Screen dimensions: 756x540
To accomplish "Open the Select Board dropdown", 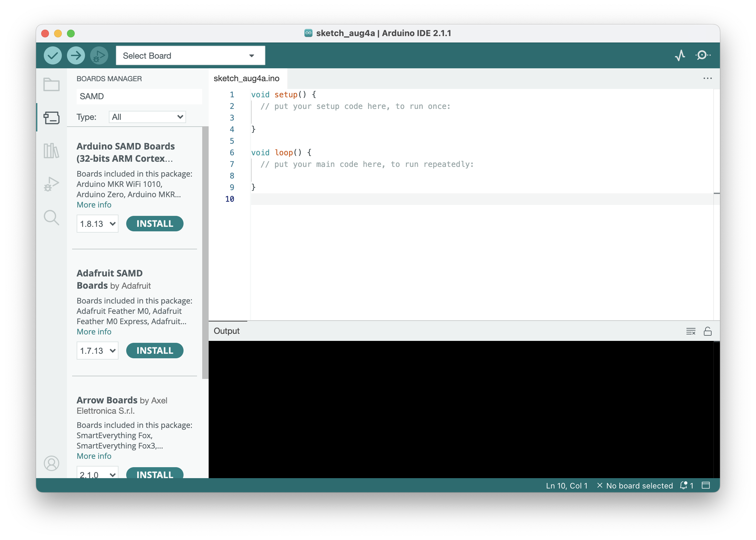I will pyautogui.click(x=190, y=55).
